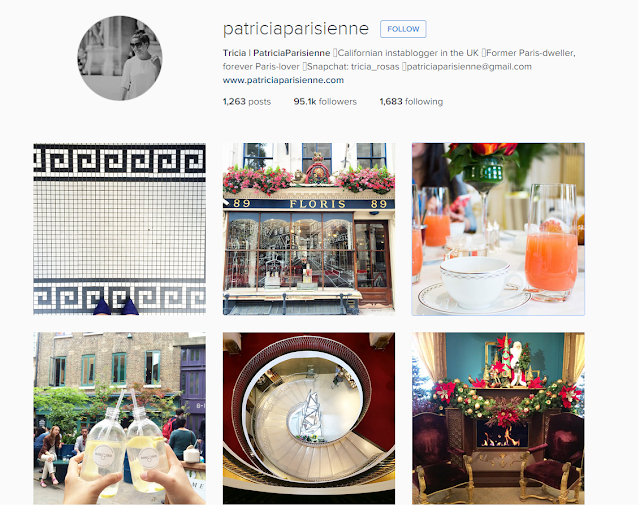The image size is (640, 512).
Task: View the 1,683 following list
Action: pyautogui.click(x=411, y=101)
